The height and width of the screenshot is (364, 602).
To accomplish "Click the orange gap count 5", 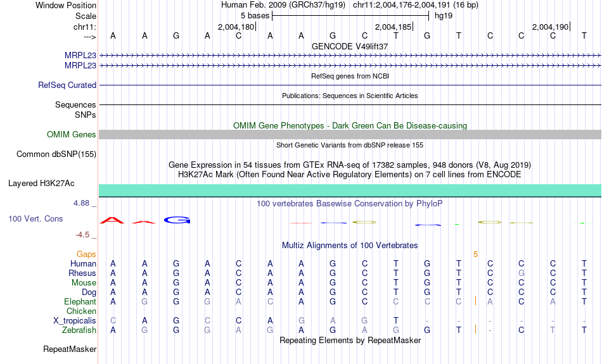I will (x=475, y=254).
